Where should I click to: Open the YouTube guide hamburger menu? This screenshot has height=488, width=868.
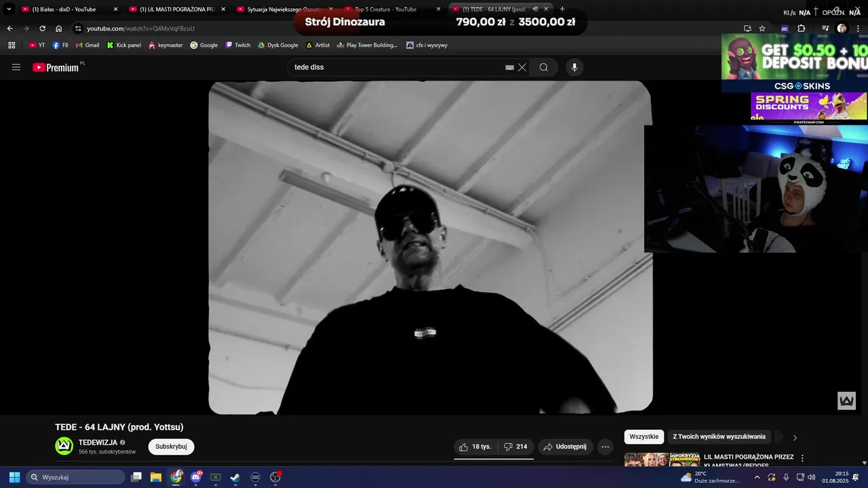point(16,67)
